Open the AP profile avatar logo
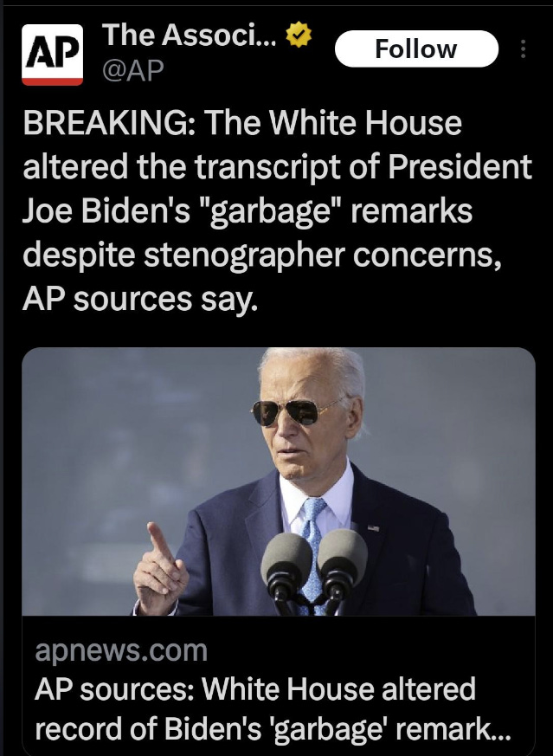 52,55
